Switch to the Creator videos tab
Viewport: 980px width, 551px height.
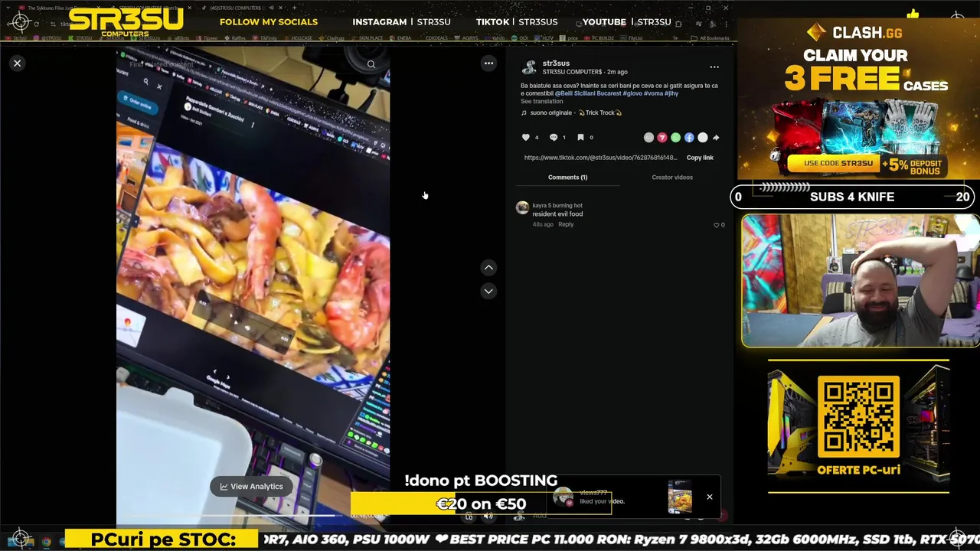point(672,178)
